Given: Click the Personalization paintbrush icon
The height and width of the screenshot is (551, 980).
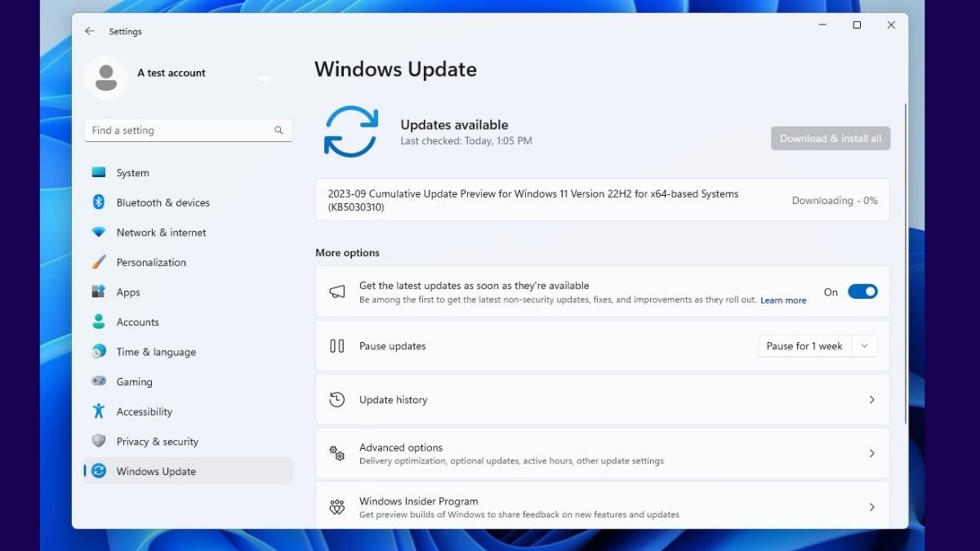Looking at the screenshot, I should tap(99, 262).
